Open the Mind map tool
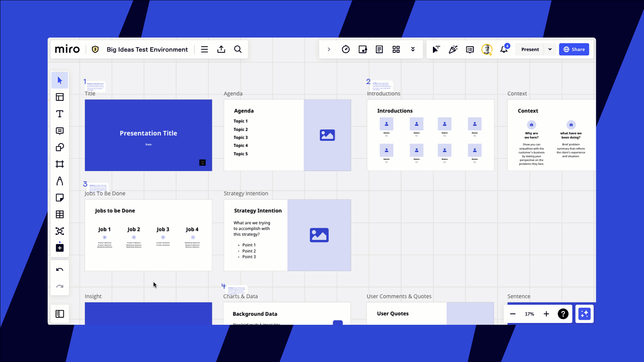The width and height of the screenshot is (644, 362). point(60,231)
